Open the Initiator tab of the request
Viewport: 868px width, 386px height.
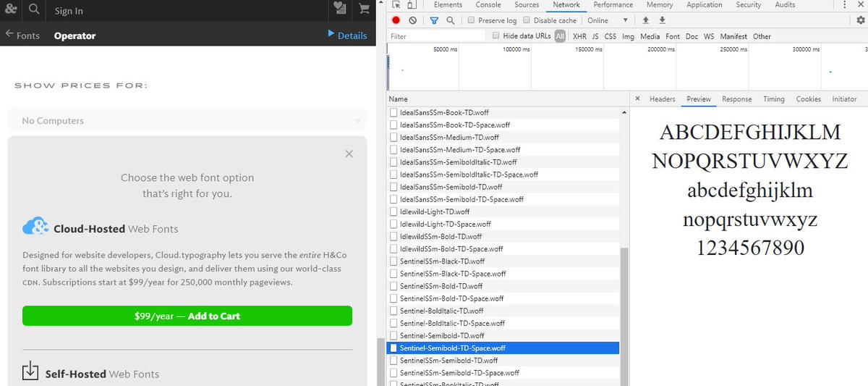point(844,98)
